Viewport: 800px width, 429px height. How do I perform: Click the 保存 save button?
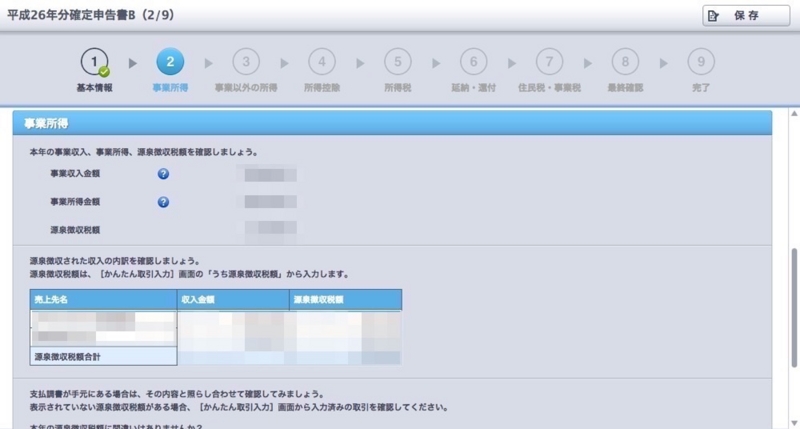tap(746, 16)
